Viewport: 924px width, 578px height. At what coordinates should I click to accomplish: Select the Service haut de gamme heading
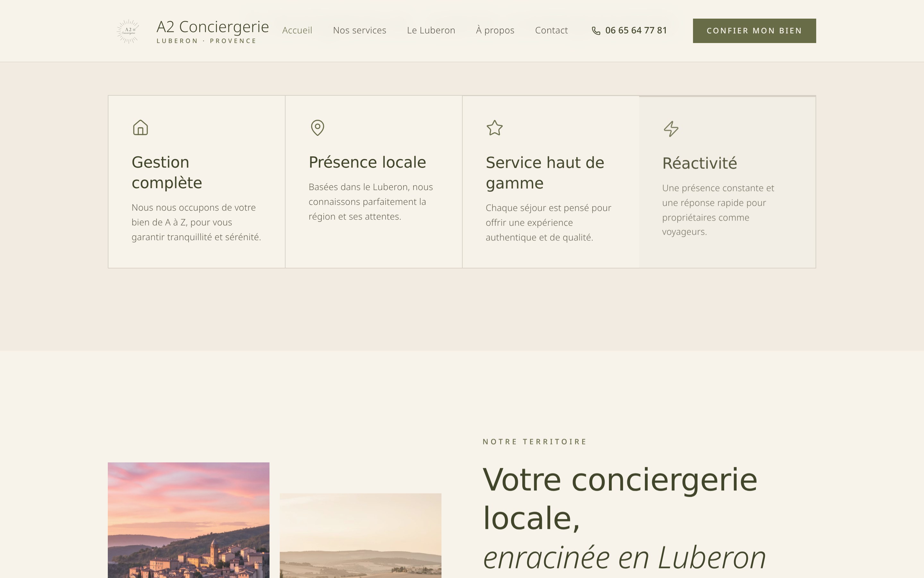pyautogui.click(x=545, y=173)
